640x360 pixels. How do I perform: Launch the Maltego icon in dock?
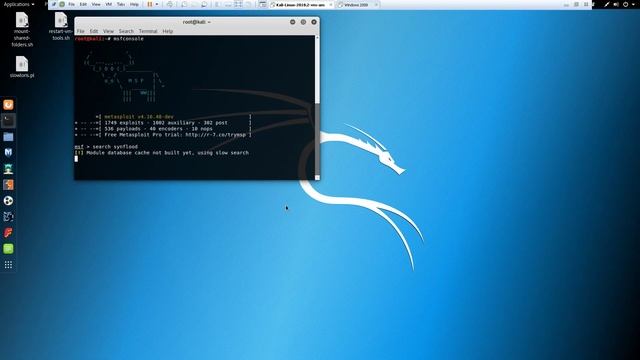[x=8, y=217]
